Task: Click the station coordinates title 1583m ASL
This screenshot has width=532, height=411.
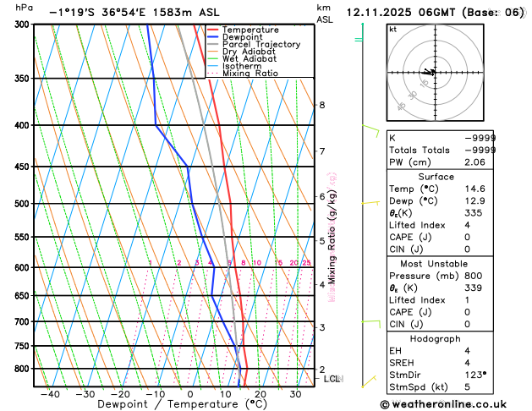Action: 134,13
